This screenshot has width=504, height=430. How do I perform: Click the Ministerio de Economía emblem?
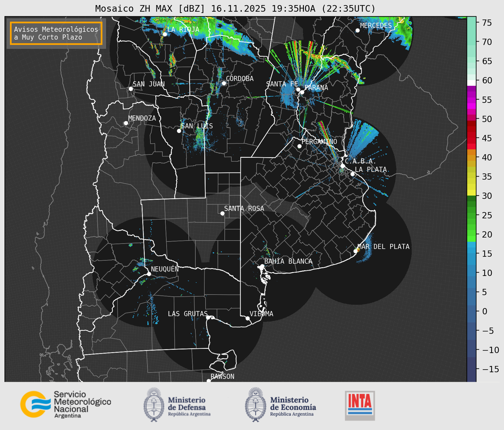255,405
